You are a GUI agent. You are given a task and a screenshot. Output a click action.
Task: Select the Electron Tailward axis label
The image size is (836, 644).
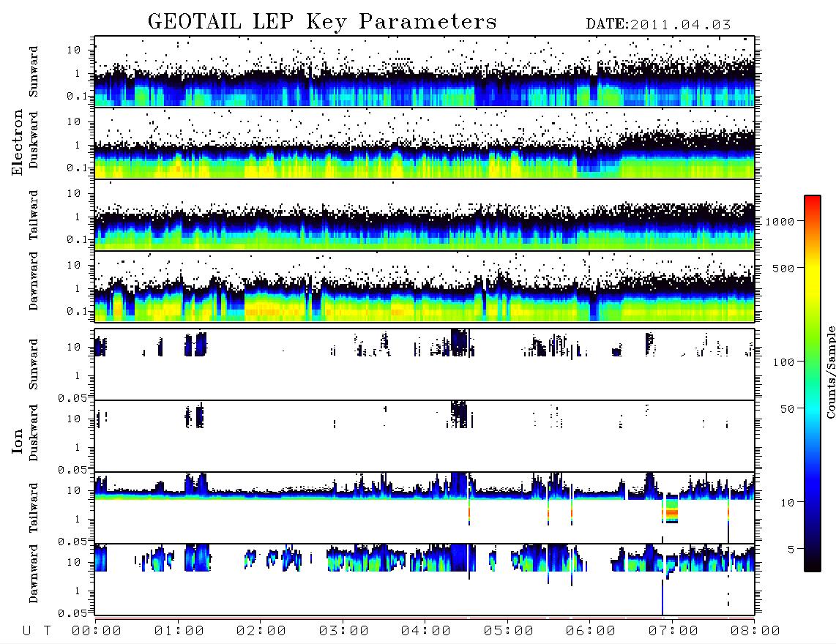click(34, 215)
